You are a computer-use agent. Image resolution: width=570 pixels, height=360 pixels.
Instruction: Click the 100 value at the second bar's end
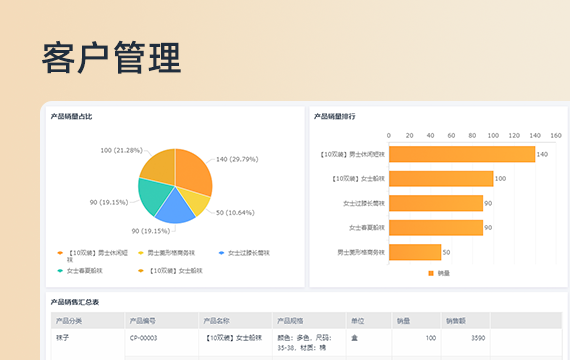pos(501,179)
